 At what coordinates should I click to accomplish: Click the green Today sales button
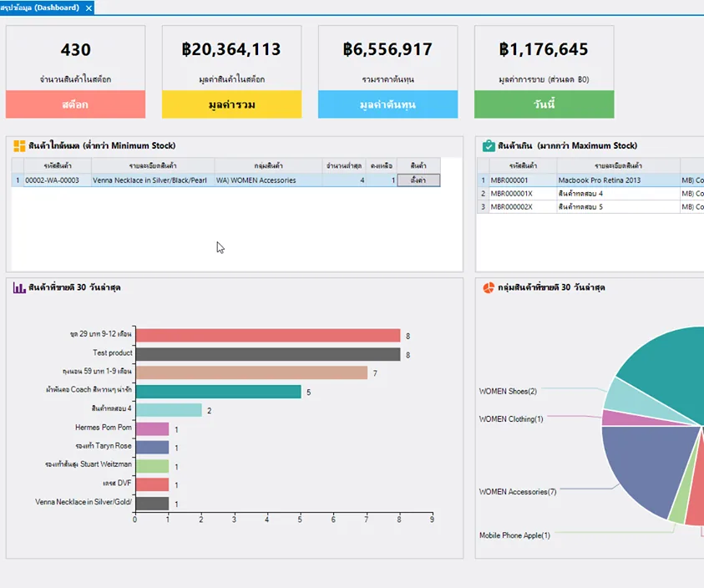pyautogui.click(x=544, y=104)
